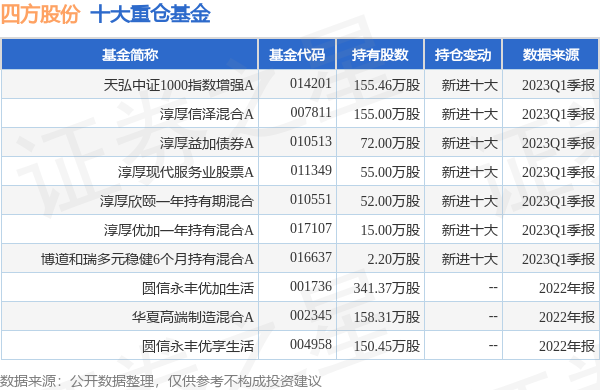Select fund 淳厚益加债券A

point(207,143)
